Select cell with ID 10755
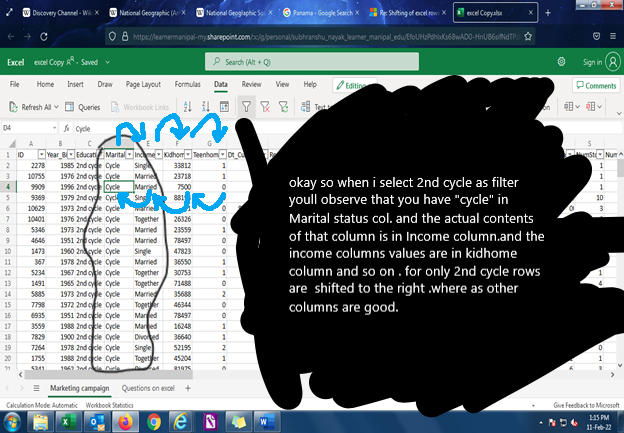 (31, 176)
